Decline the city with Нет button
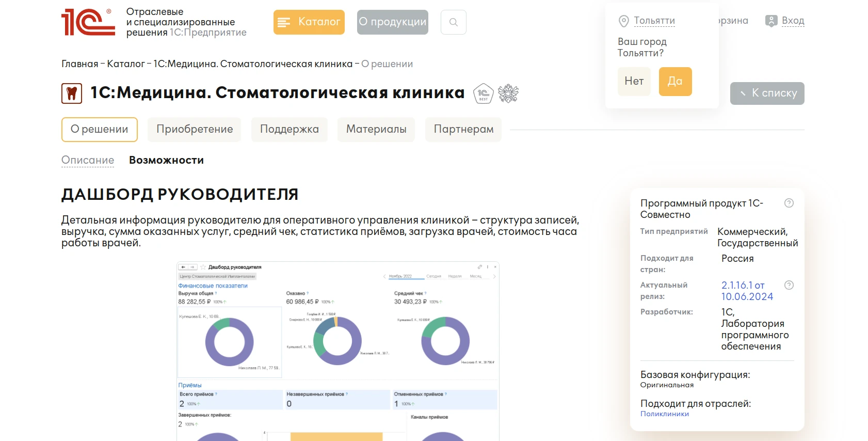Screen dimensions: 868x441 (634, 81)
